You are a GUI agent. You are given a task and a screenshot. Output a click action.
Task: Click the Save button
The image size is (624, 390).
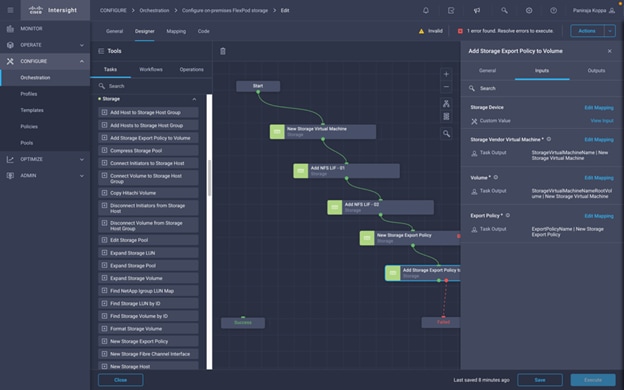point(540,380)
